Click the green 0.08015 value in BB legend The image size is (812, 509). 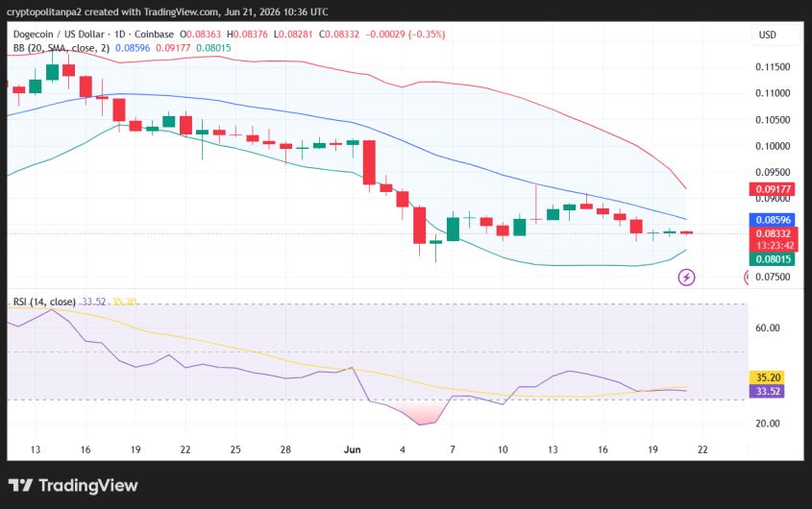pyautogui.click(x=213, y=48)
